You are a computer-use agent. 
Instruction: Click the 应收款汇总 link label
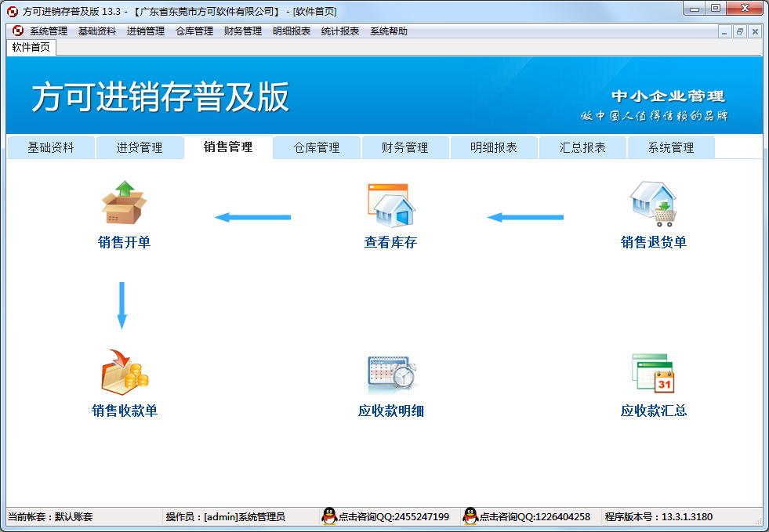(x=654, y=411)
